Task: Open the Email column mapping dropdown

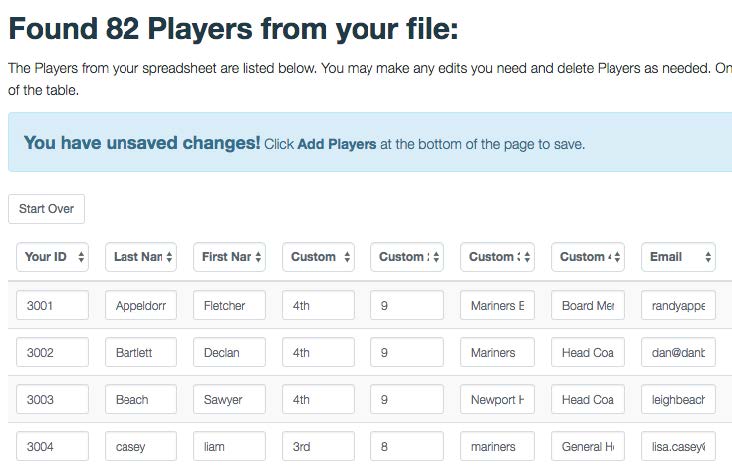Action: point(678,257)
